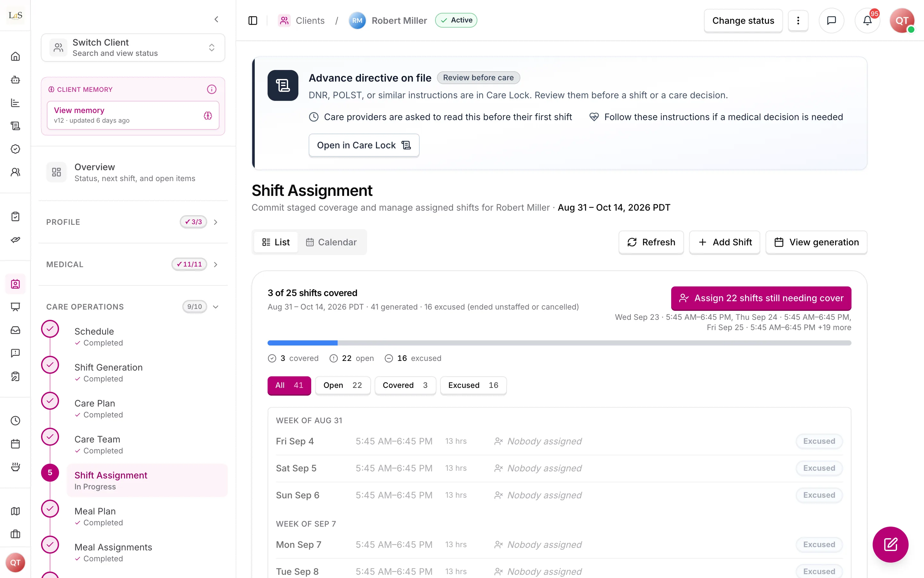Click the Change status button

pos(743,21)
